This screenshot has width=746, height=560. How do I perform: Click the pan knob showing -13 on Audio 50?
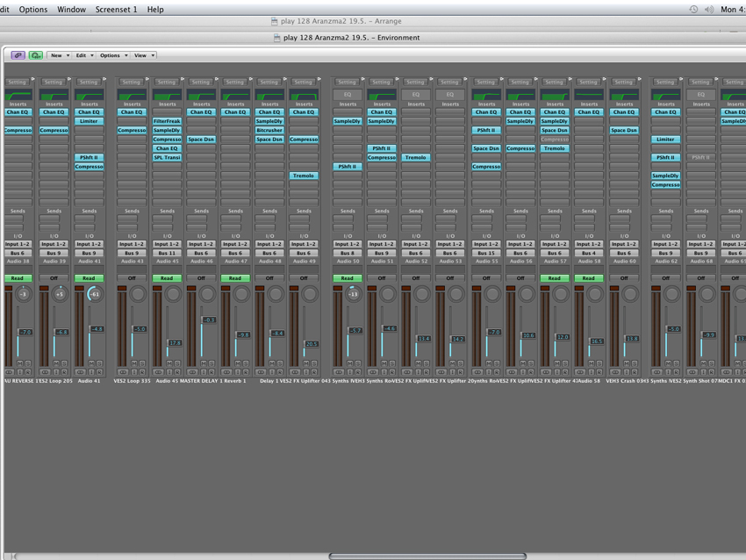(x=353, y=294)
